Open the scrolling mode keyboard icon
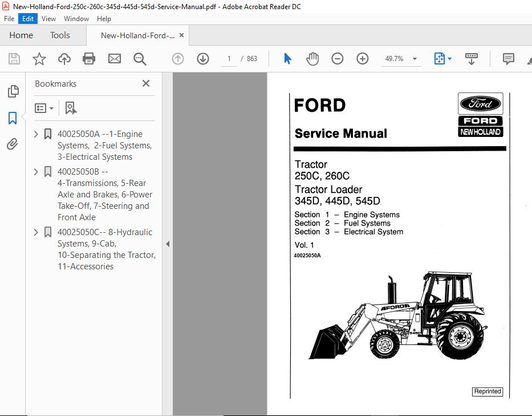 [471, 59]
